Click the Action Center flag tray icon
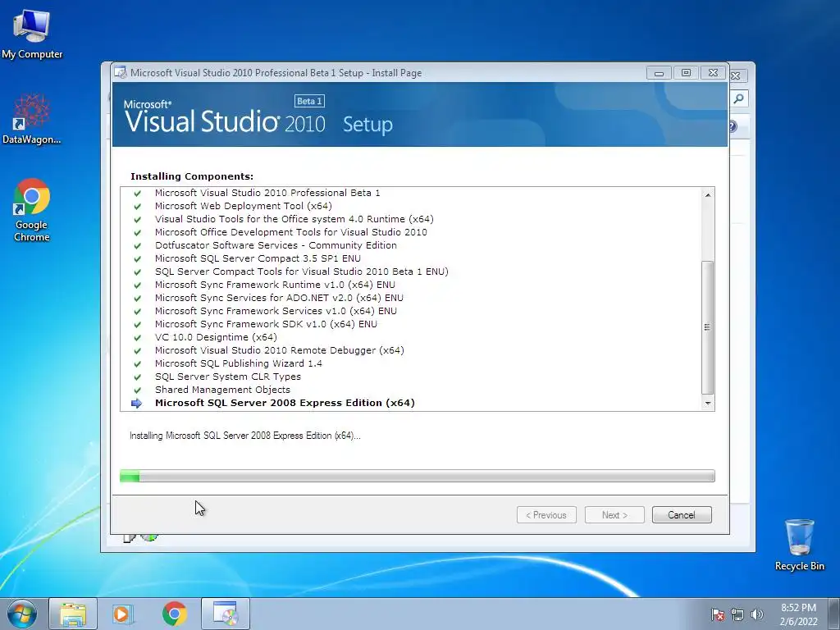The height and width of the screenshot is (630, 840). click(x=717, y=614)
